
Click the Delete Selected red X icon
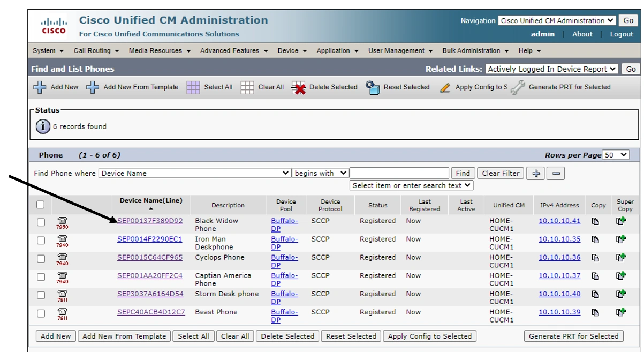299,88
